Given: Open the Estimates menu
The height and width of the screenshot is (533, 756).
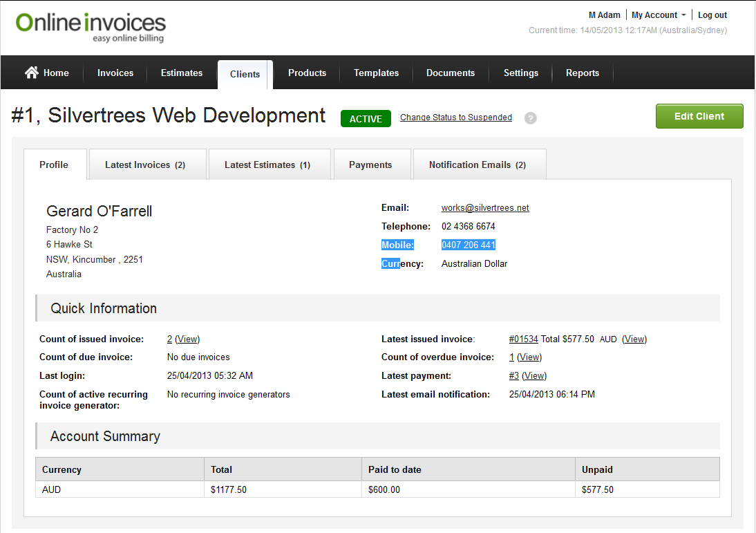Looking at the screenshot, I should [x=182, y=73].
